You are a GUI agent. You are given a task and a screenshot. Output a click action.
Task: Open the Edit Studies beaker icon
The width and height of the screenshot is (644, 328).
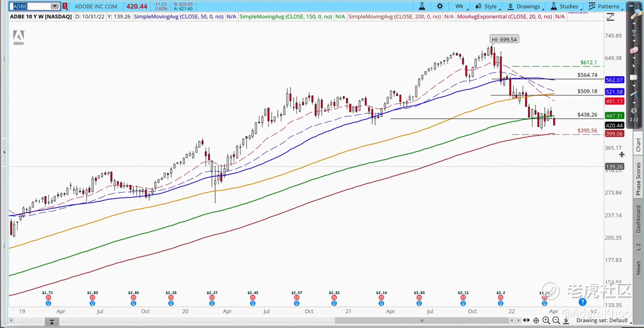click(422, 6)
